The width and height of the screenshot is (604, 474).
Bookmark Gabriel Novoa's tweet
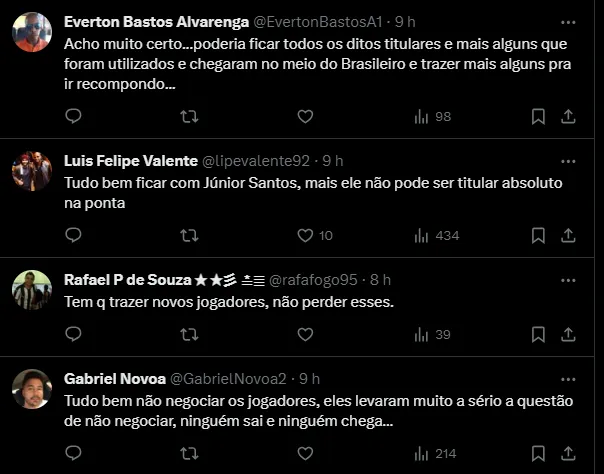click(538, 453)
